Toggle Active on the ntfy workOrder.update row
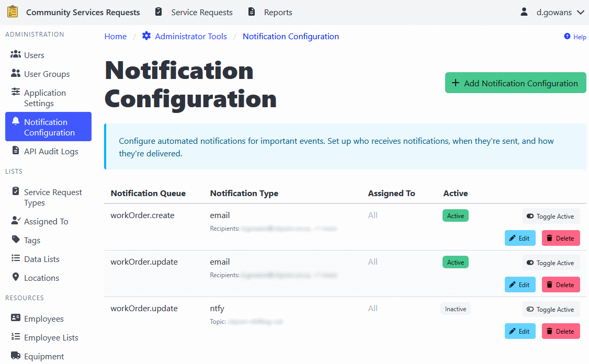 [551, 309]
